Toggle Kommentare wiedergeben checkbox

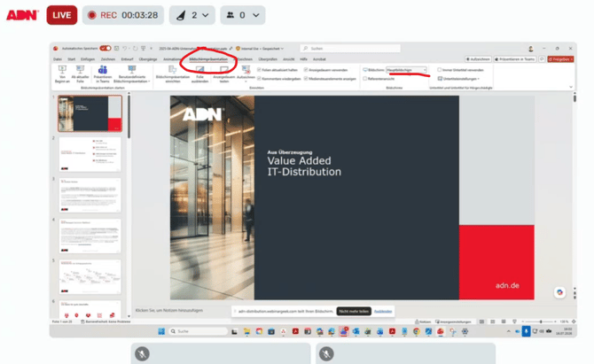click(259, 79)
